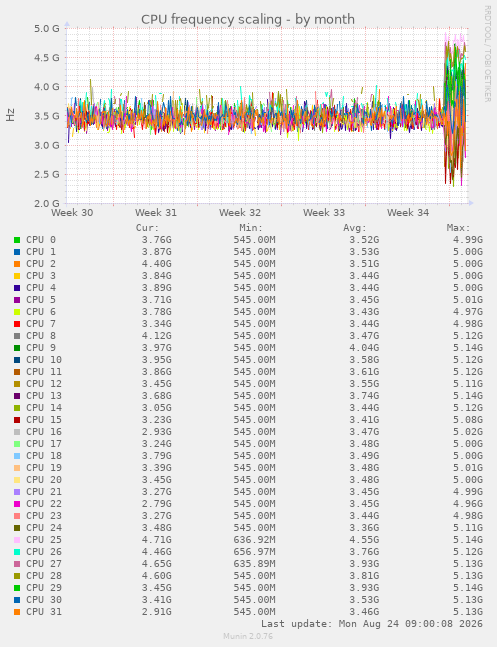Click the 'CPU 9' legend label
The height and width of the screenshot is (647, 497).
41,347
